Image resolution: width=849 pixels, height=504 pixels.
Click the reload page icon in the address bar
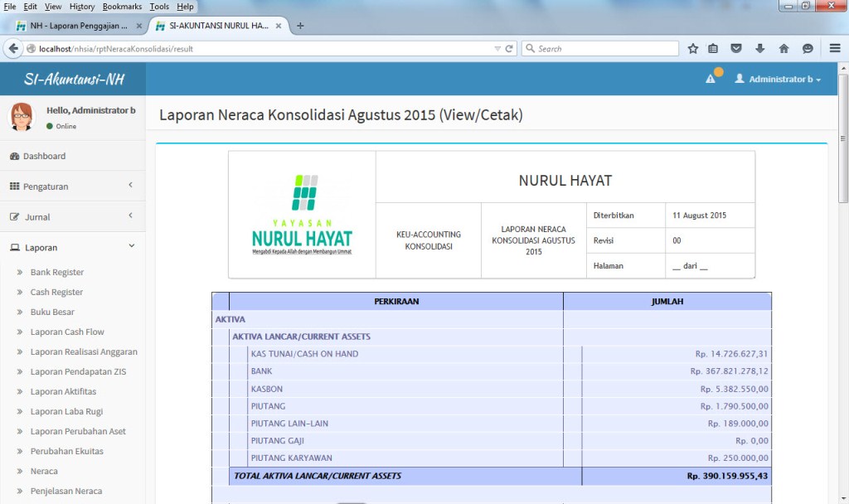509,49
